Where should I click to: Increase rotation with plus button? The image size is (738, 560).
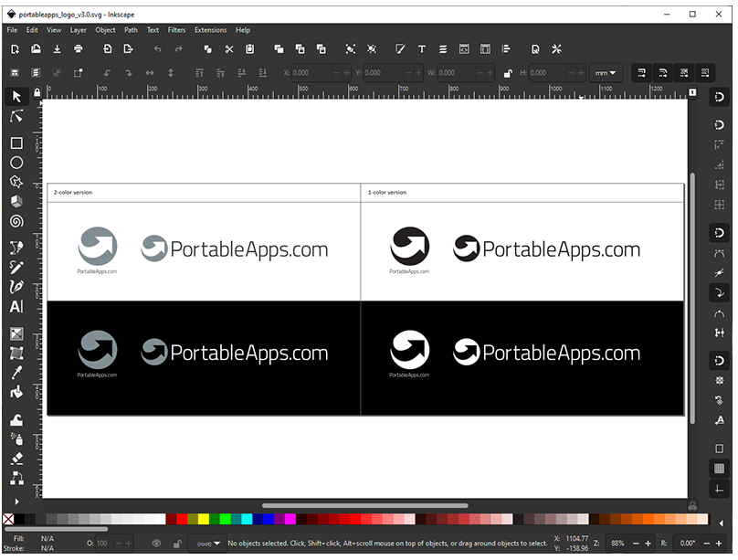coord(719,544)
